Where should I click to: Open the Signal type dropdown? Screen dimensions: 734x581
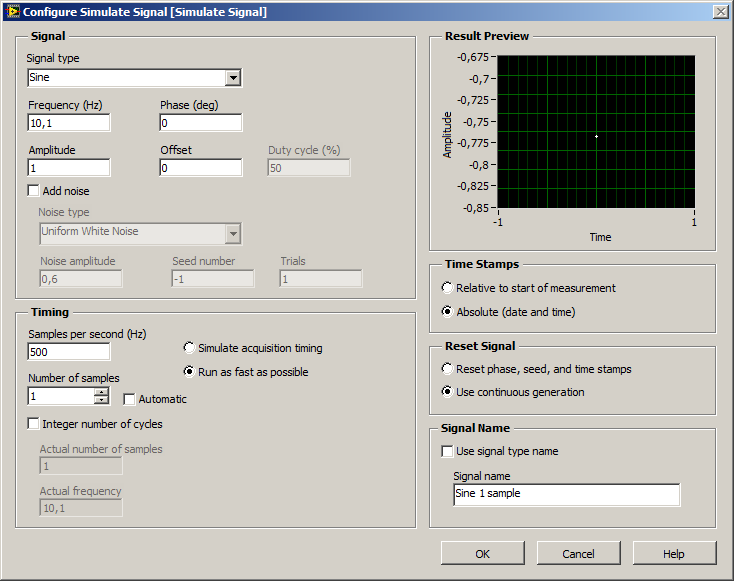(233, 78)
